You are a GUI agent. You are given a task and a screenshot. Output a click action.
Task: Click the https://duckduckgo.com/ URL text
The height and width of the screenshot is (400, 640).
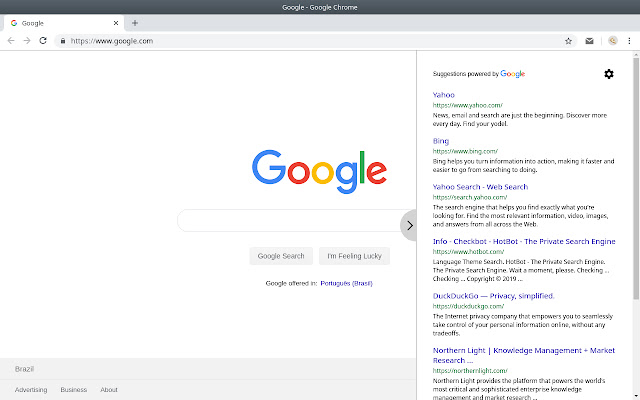click(x=469, y=306)
